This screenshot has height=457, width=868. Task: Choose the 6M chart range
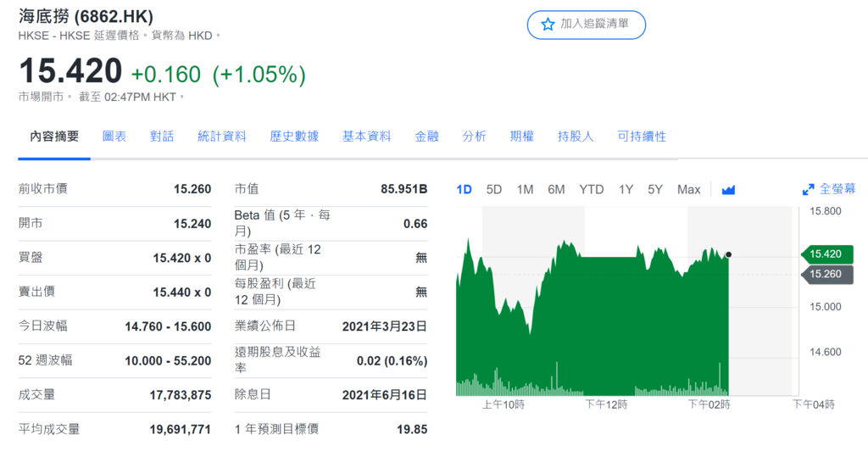coord(556,190)
